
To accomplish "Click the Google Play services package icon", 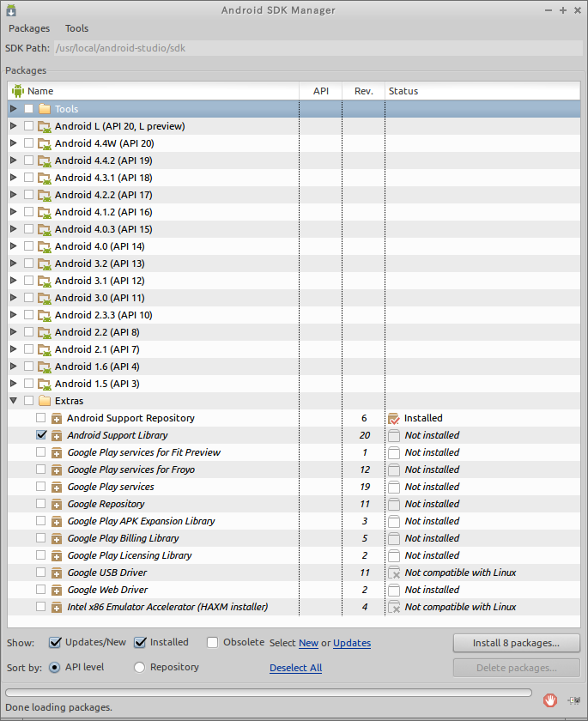I will pyautogui.click(x=57, y=487).
